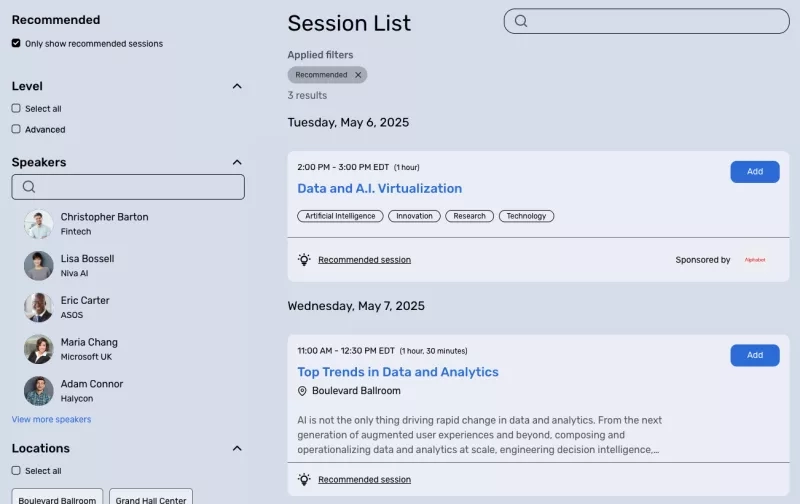Check Select all under Locations
800x504 pixels.
pyautogui.click(x=16, y=470)
